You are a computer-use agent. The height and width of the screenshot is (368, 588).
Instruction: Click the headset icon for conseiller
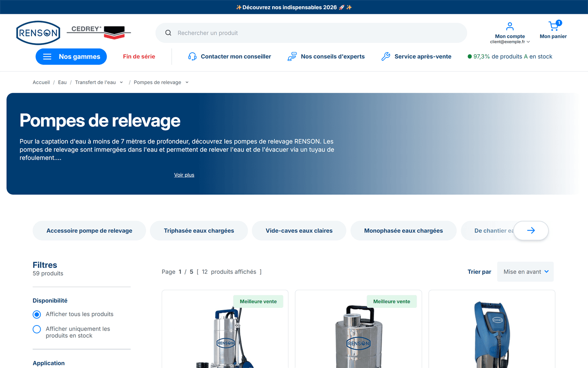192,56
